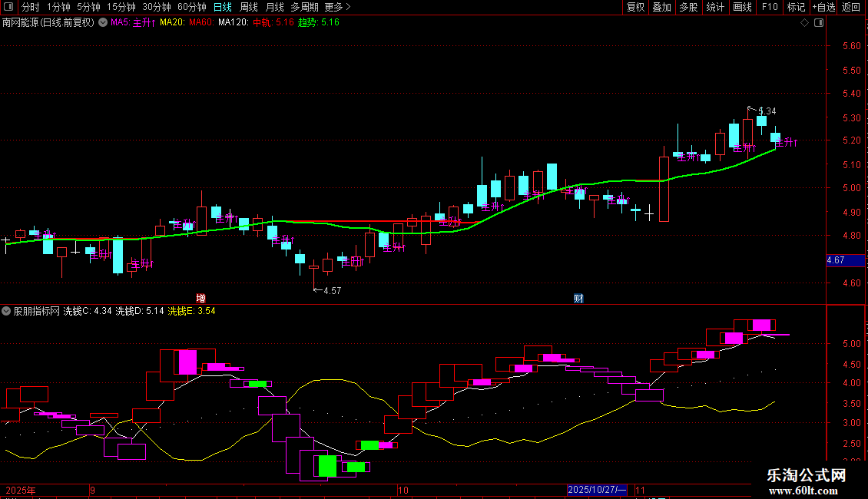Click the 标记 mark button

(x=796, y=7)
